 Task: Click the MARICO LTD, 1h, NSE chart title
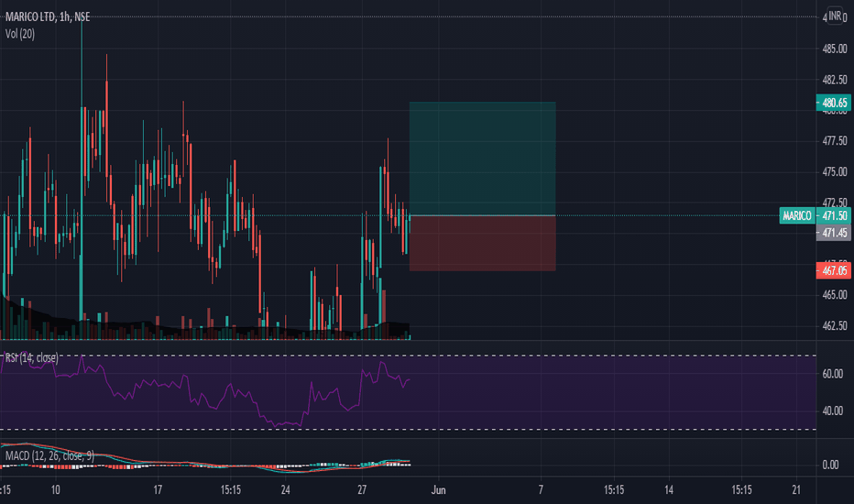pos(48,16)
